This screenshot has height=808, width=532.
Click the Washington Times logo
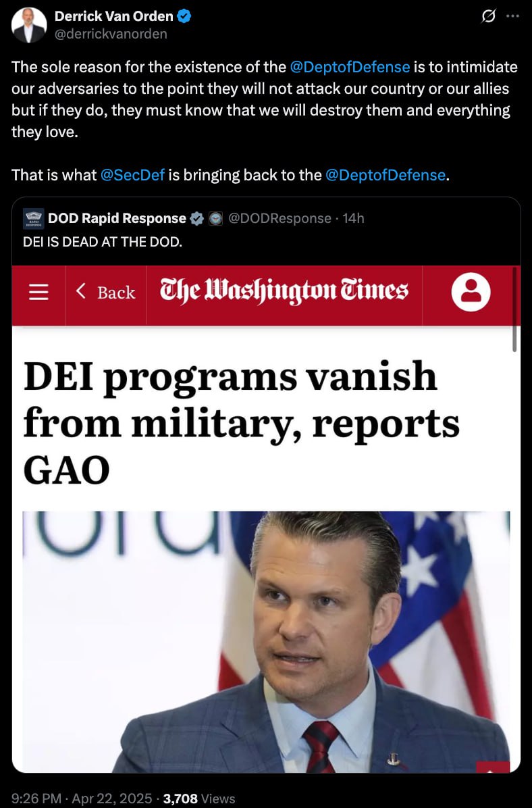point(284,290)
